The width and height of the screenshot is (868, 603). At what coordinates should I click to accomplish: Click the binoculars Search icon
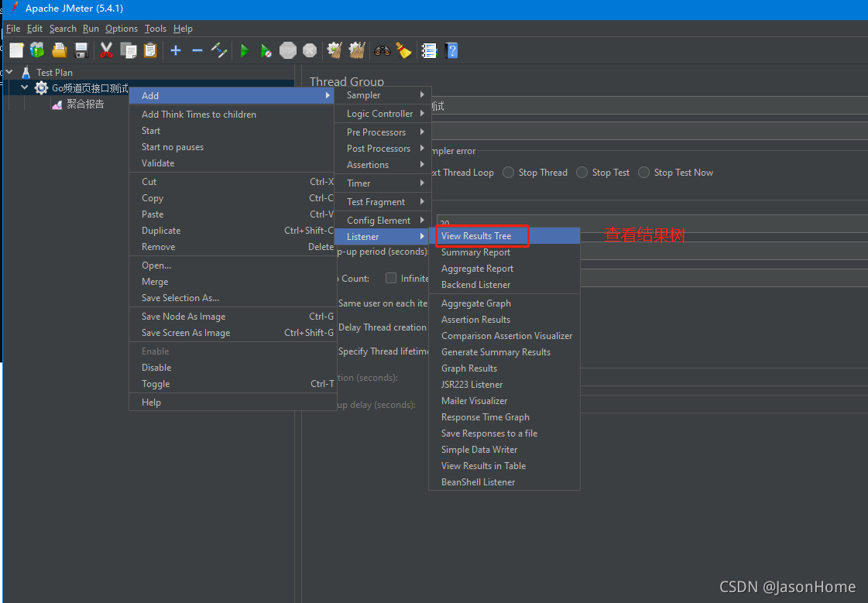[382, 51]
